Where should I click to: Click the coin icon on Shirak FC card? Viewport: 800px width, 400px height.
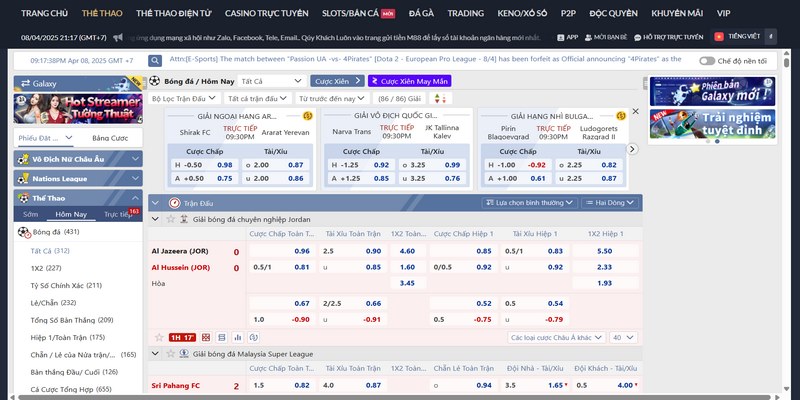pos(308,116)
